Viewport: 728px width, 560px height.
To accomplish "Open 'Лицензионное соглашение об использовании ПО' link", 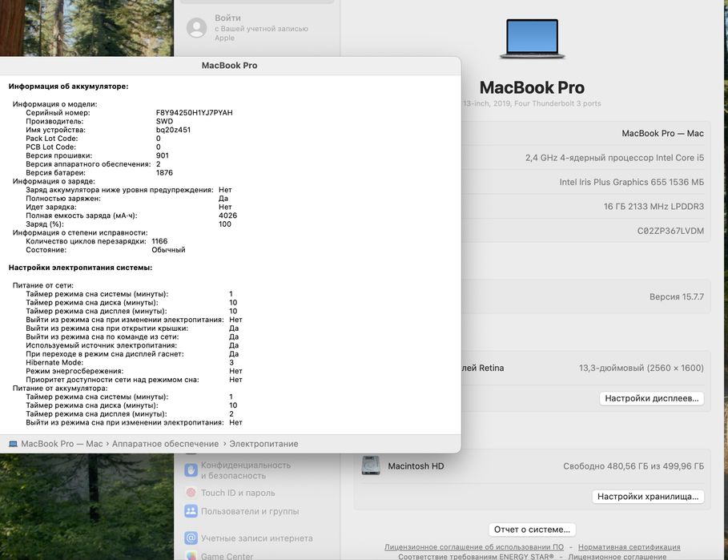I will (474, 547).
